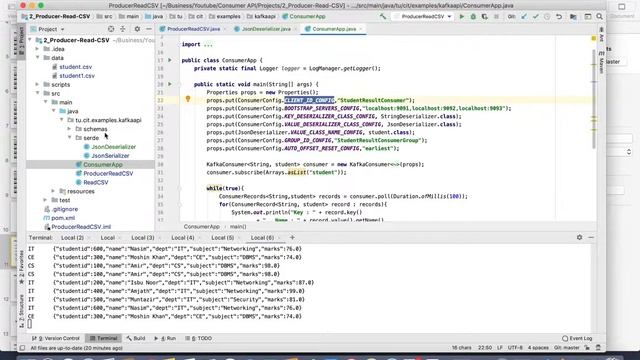Open the Build tool window

[x=136, y=338]
